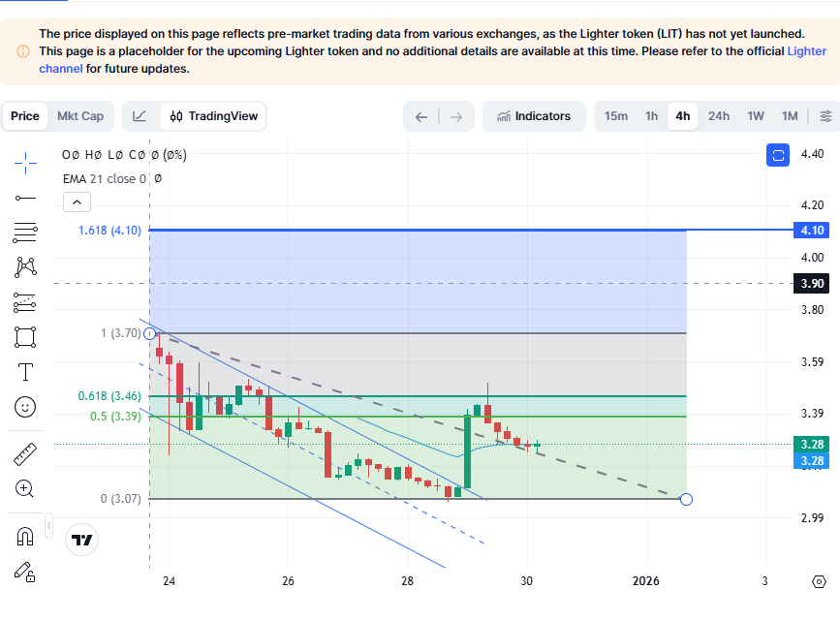The height and width of the screenshot is (621, 840).
Task: Open the Indicators panel
Action: click(x=534, y=115)
